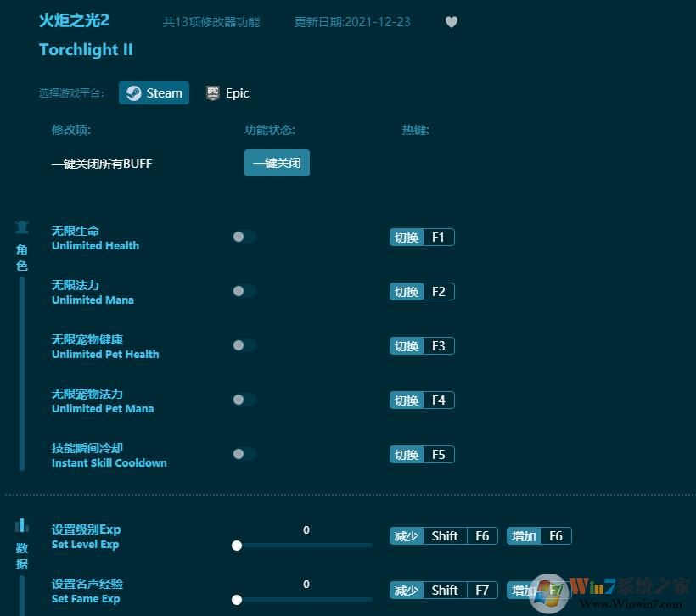
Task: Activate the Unlimited Pet Health switch
Action: (244, 345)
